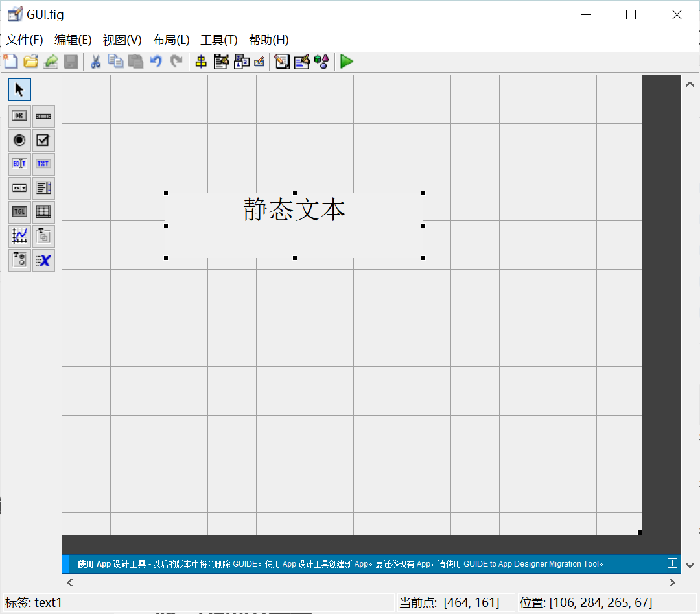Select the Toggle Button tool
Screen dimensions: 700x614
pos(19,212)
